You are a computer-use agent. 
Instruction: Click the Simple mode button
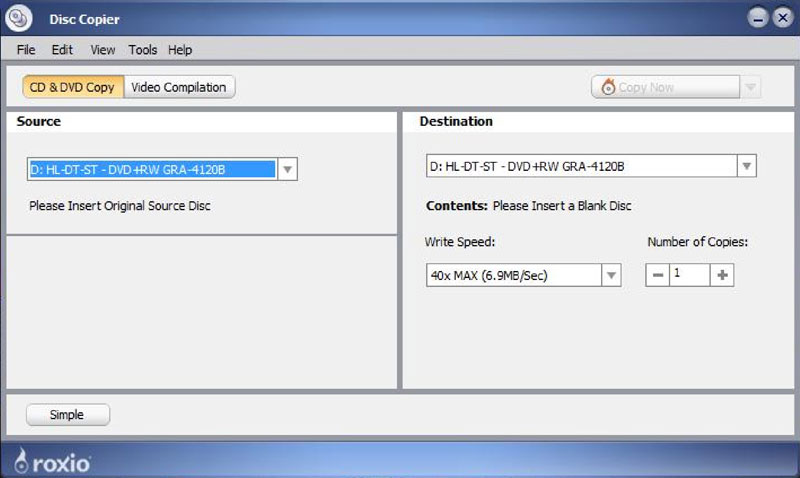[67, 415]
